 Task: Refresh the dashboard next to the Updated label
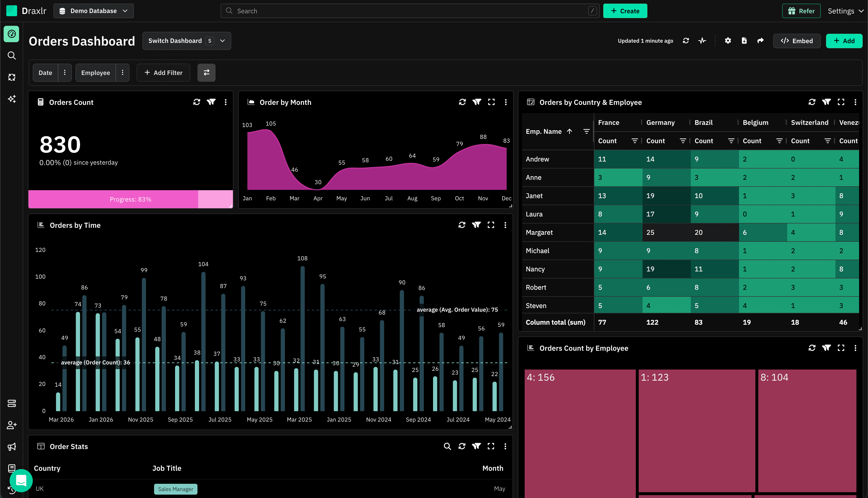[686, 41]
